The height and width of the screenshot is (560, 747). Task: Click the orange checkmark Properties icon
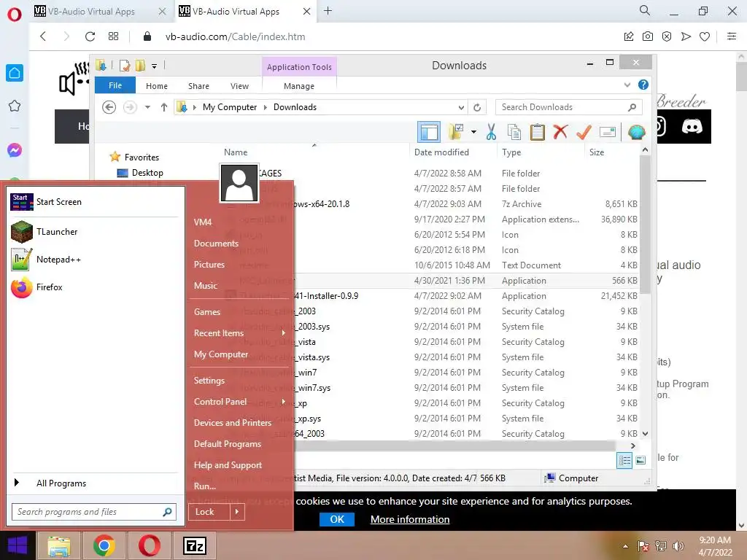[x=584, y=132]
